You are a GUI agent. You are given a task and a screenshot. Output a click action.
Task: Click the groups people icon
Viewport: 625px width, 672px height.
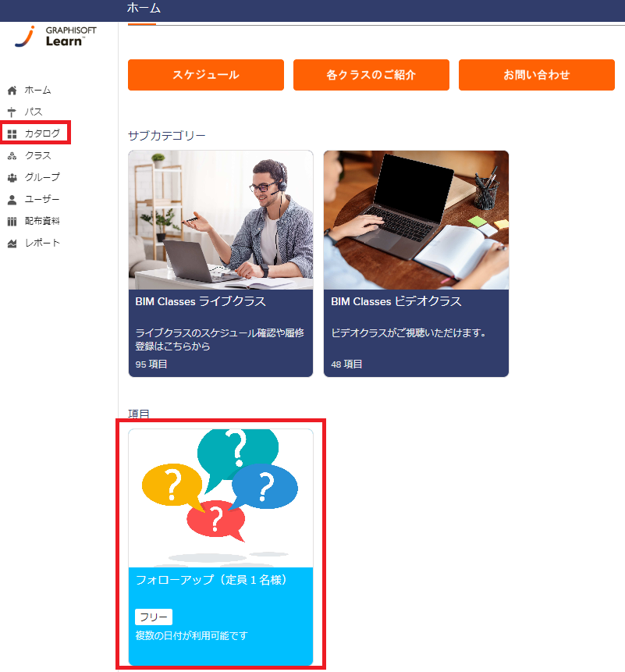click(12, 177)
